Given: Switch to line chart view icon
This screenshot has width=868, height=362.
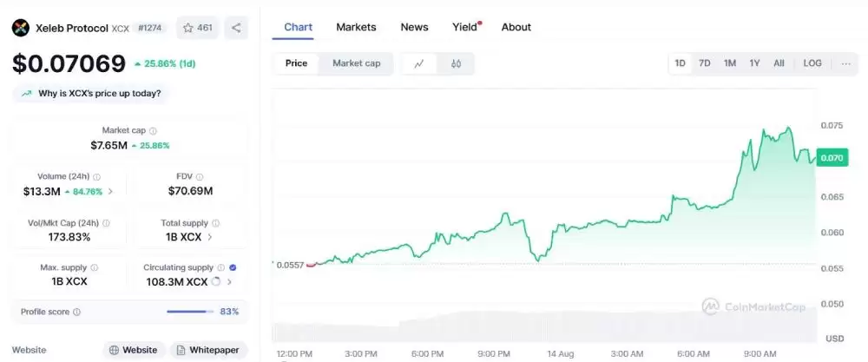Looking at the screenshot, I should [x=419, y=63].
